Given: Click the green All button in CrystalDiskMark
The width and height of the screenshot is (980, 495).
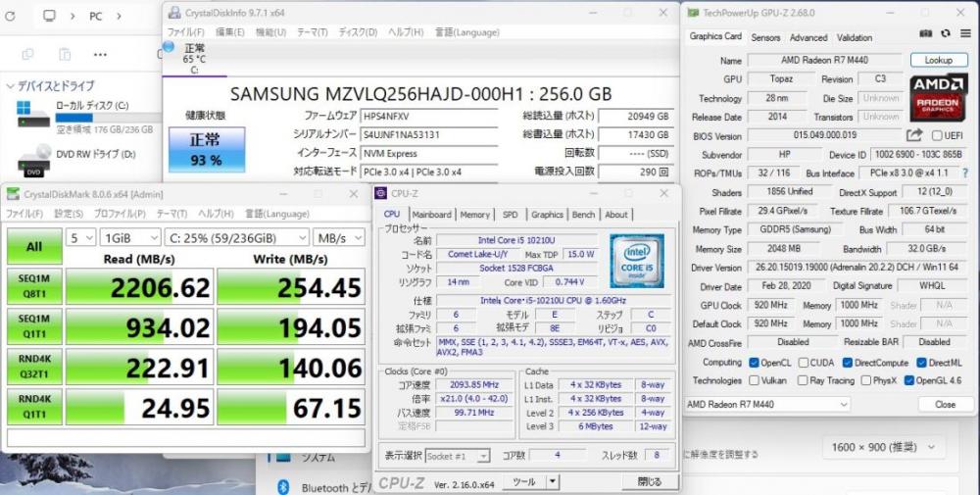Looking at the screenshot, I should point(34,246).
